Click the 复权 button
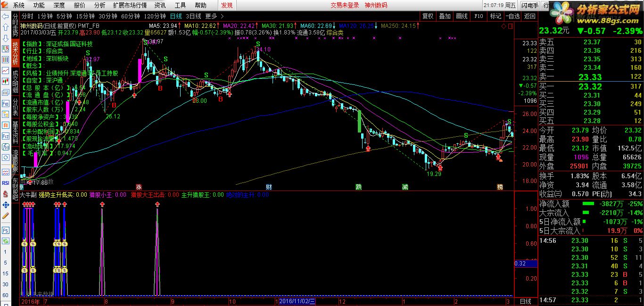 click(x=428, y=16)
